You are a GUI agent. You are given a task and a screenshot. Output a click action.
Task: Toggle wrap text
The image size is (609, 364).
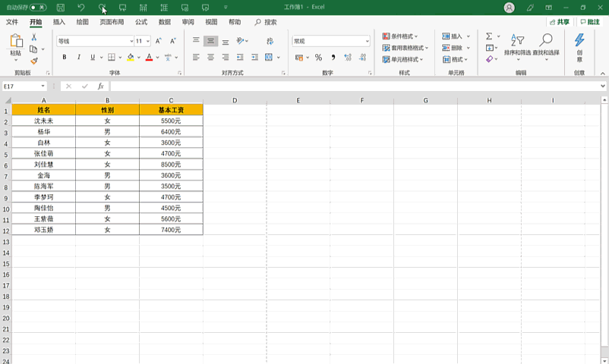click(x=270, y=41)
